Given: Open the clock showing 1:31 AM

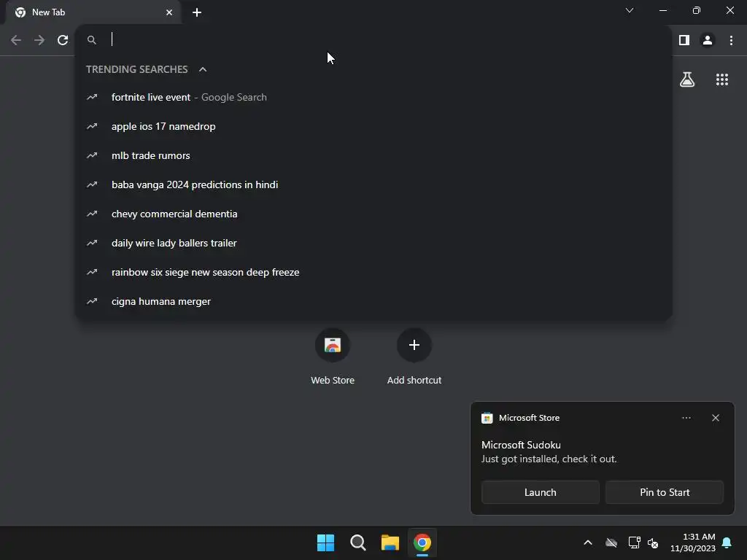Looking at the screenshot, I should point(693,542).
